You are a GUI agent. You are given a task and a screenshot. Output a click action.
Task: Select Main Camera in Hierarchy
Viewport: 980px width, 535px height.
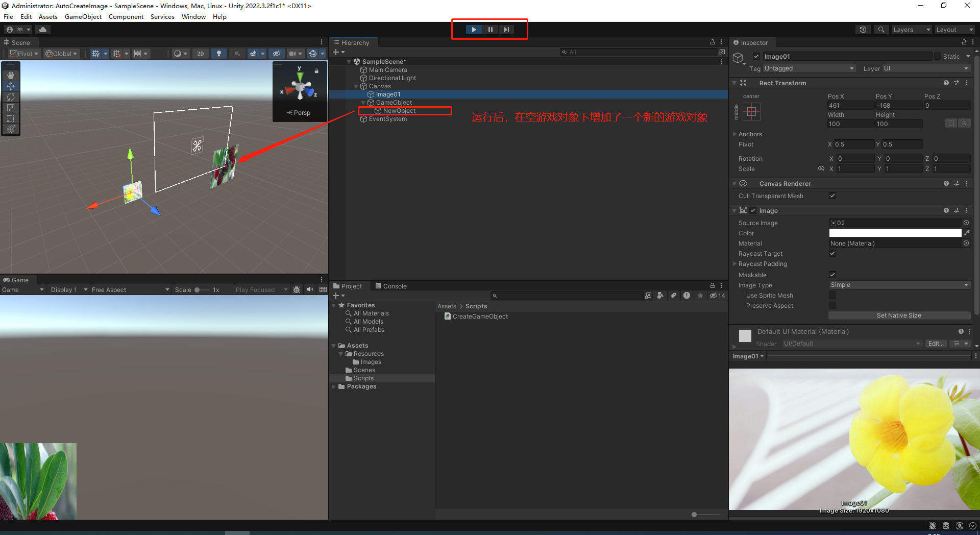pos(388,70)
